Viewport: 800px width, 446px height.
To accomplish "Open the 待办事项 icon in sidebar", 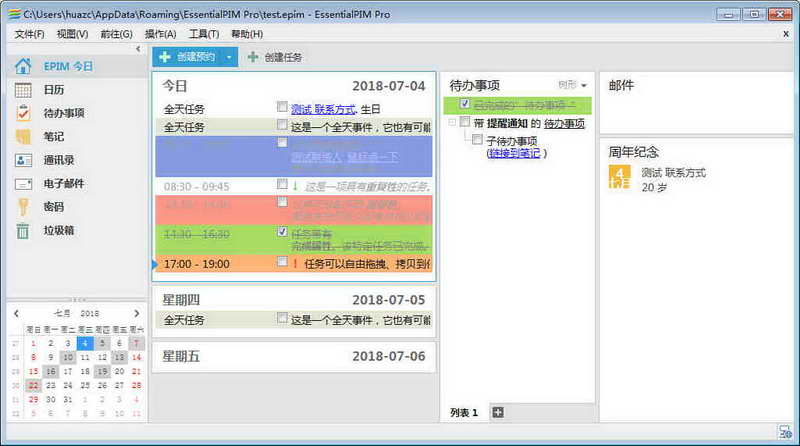I will 23,113.
